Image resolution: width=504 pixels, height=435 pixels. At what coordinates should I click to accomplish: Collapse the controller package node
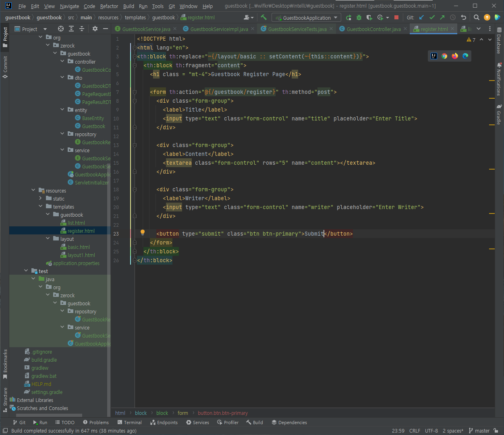point(62,62)
